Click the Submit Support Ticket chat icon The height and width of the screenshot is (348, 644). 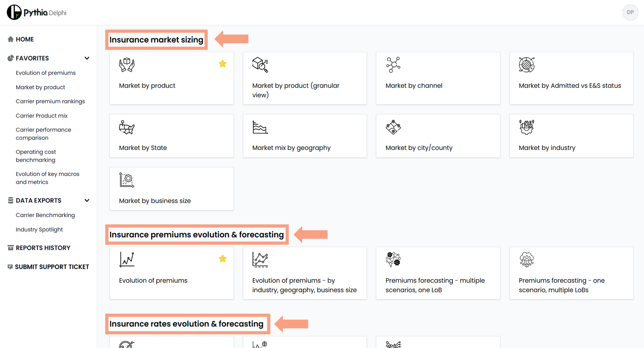[10, 267]
